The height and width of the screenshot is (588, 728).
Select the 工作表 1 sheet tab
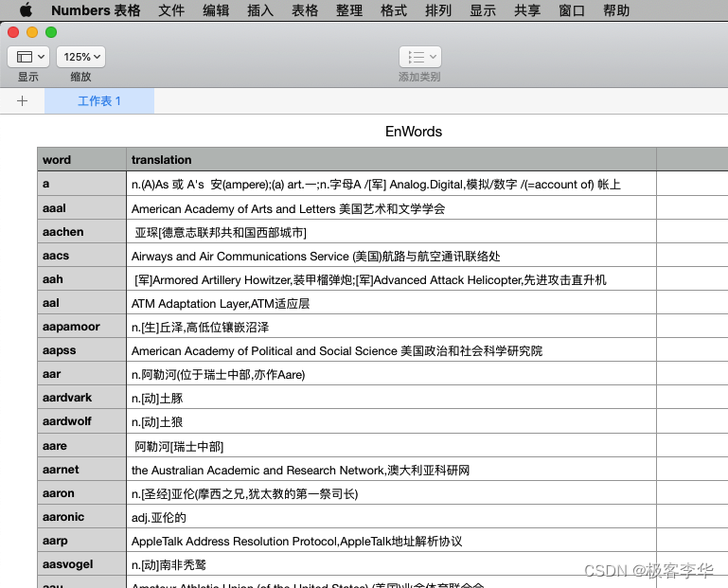click(99, 100)
